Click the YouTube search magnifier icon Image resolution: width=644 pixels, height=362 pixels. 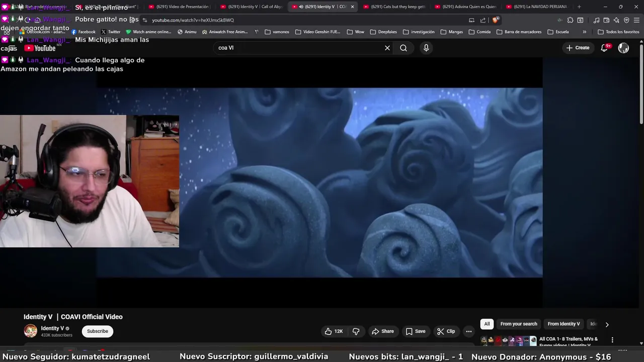tap(404, 48)
